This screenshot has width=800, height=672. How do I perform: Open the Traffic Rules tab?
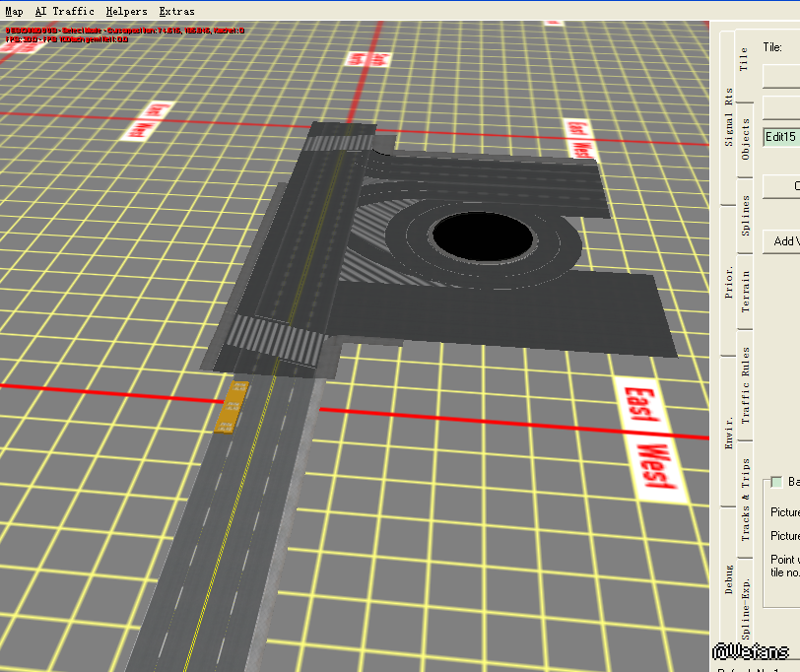[745, 384]
